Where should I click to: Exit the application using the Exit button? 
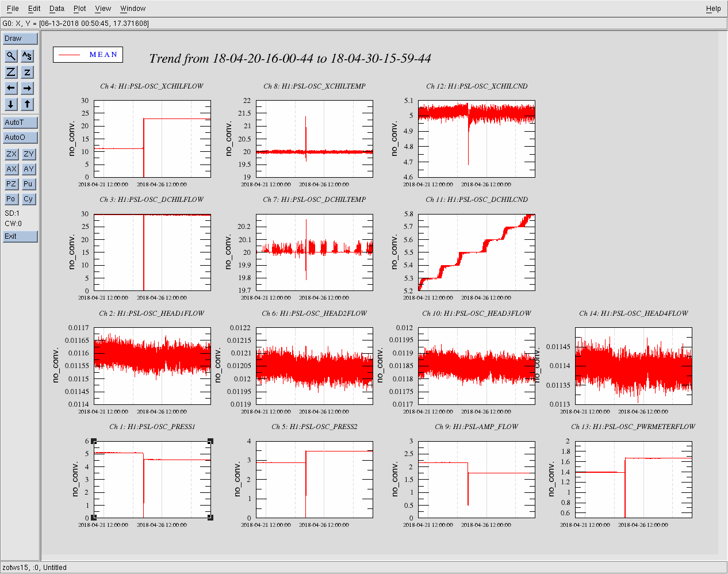[20, 236]
